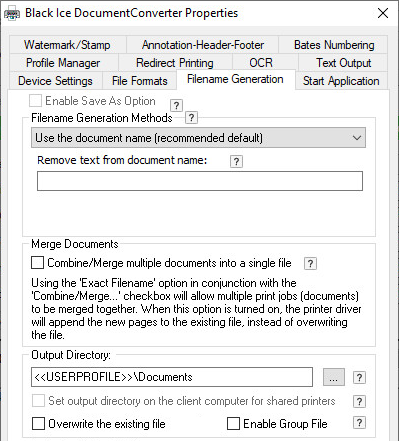Switch to the Device Settings tab
The image size is (399, 441).
pos(55,81)
